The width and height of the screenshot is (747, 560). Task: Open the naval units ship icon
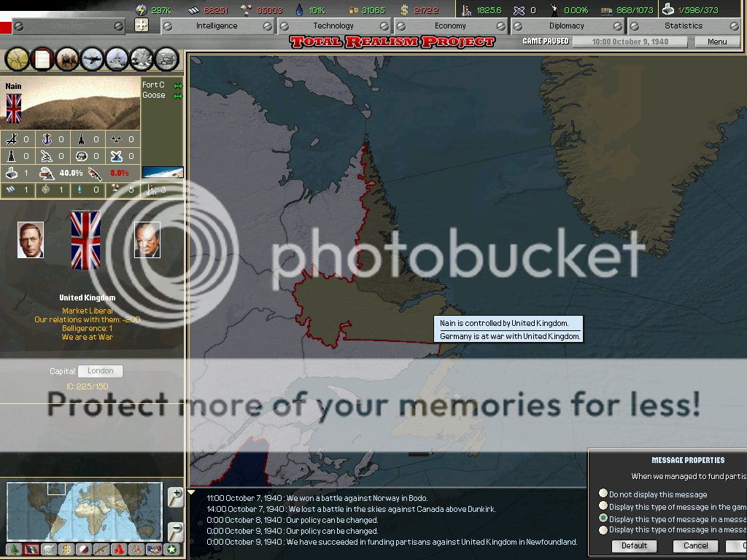click(117, 58)
